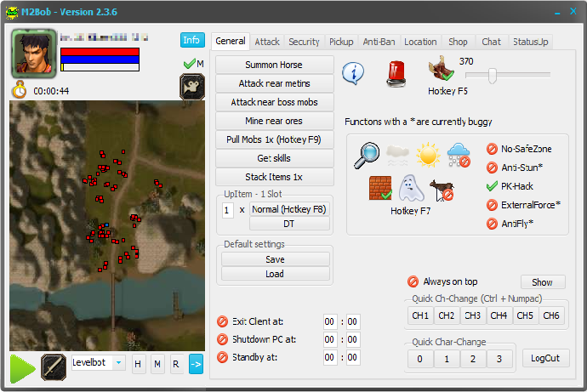Enable Exit Client at timer

(x=222, y=321)
